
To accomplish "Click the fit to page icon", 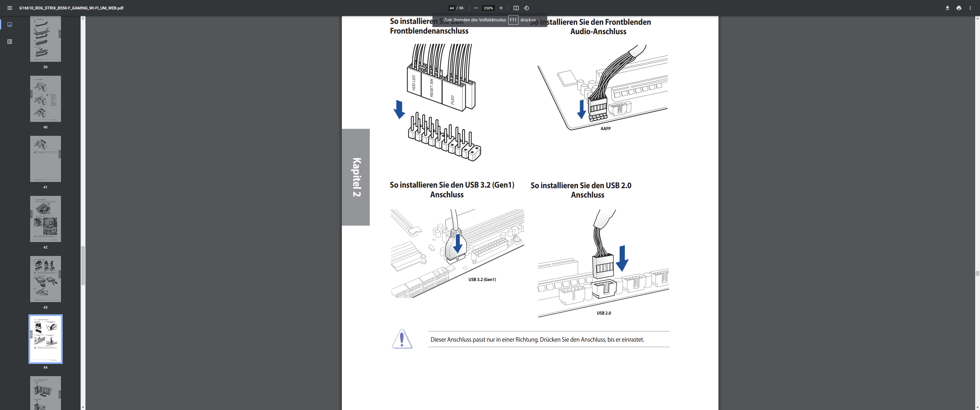I will (x=516, y=8).
